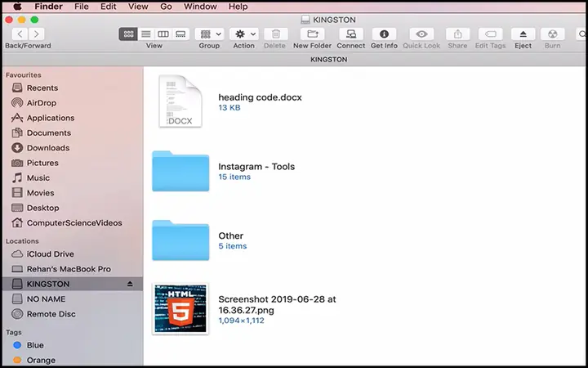The height and width of the screenshot is (368, 588).
Task: Click the KINGSTON window title icon
Action: [305, 20]
